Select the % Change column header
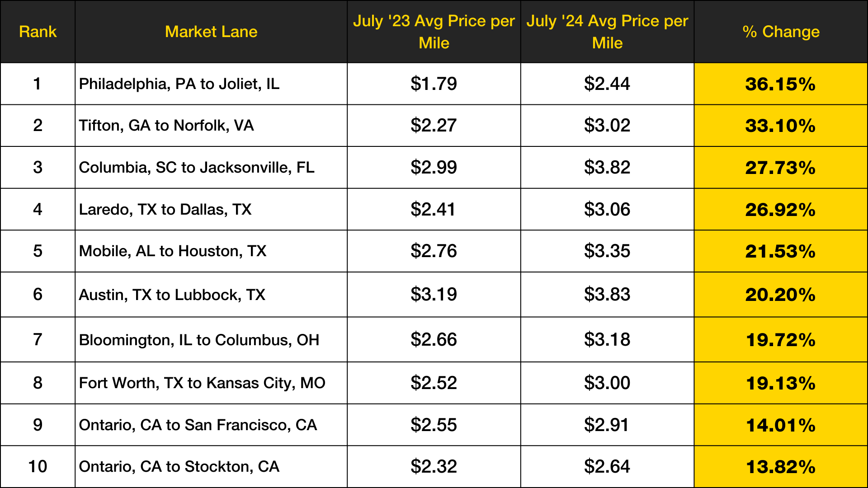This screenshot has height=488, width=868. [781, 32]
